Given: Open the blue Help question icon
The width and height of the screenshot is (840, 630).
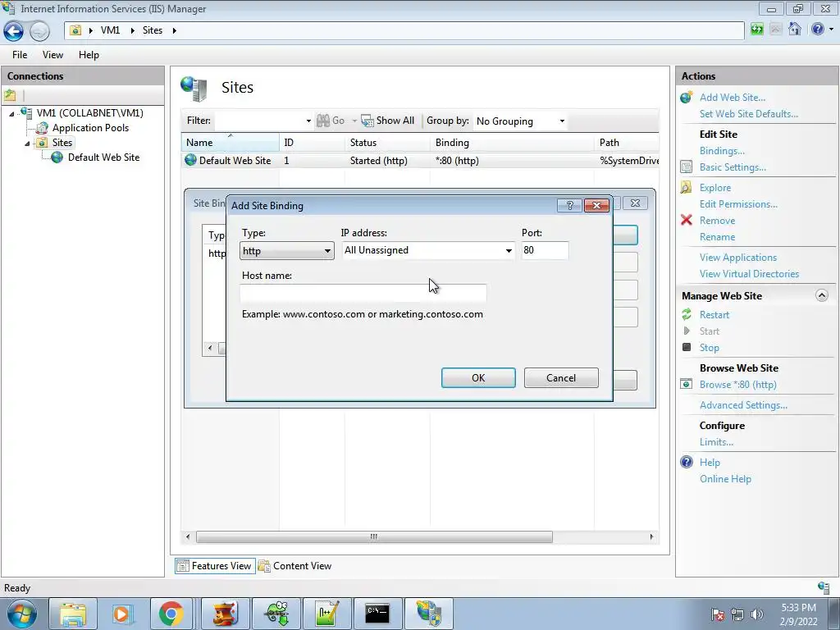Looking at the screenshot, I should [x=818, y=29].
